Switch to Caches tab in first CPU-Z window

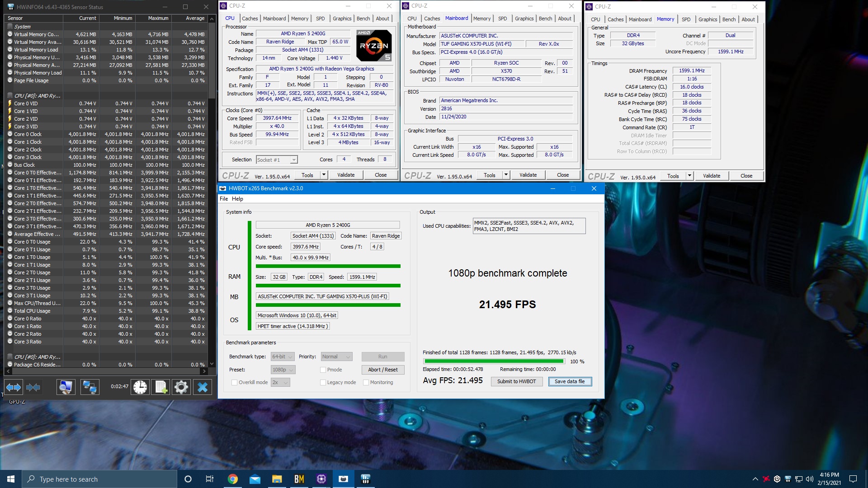pyautogui.click(x=250, y=19)
